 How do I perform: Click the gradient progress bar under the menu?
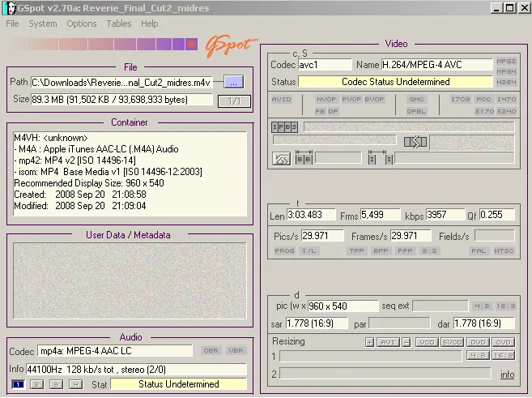101,44
